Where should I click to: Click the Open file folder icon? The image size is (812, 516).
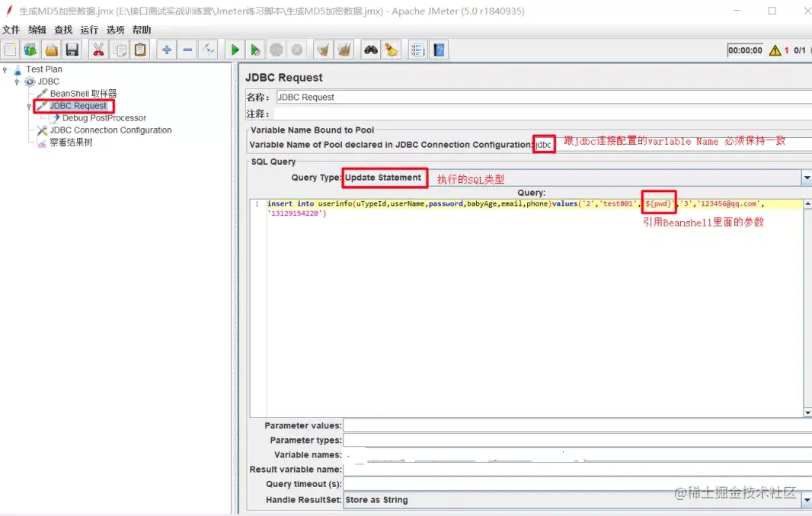(51, 50)
